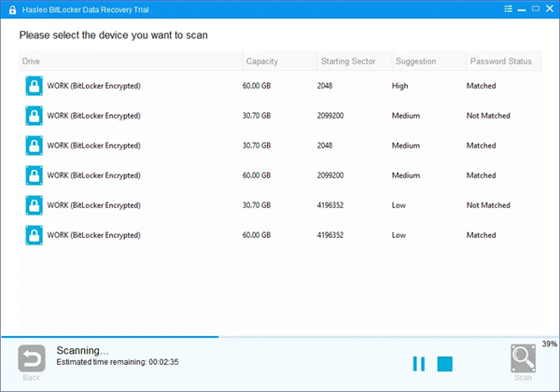The width and height of the screenshot is (560, 392).
Task: Click lock icon of 60.00 GB sector 2099200 drive
Action: (x=35, y=175)
